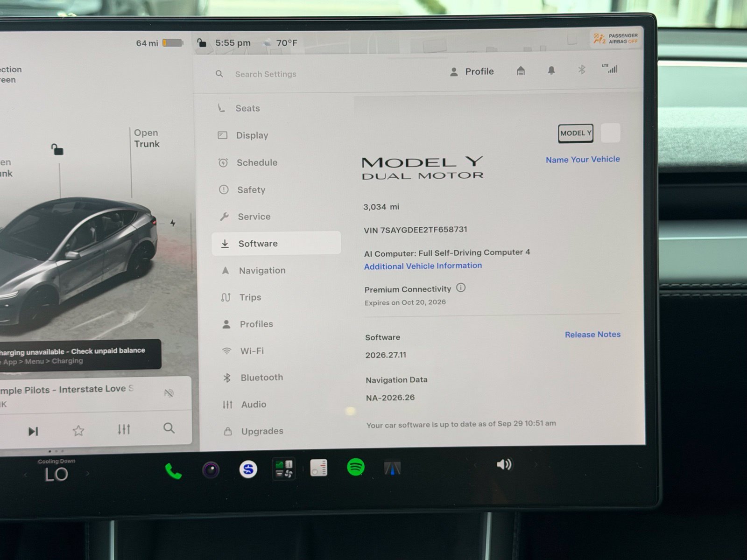
Task: Favorite the current song with star
Action: click(78, 430)
